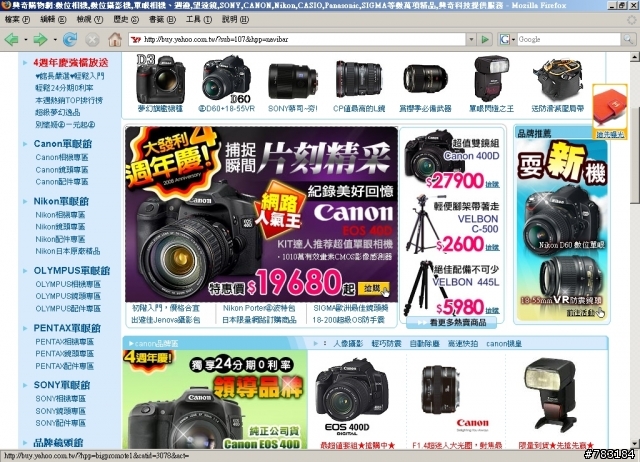Click the Canon EOS 40D main banner image

tap(261, 214)
